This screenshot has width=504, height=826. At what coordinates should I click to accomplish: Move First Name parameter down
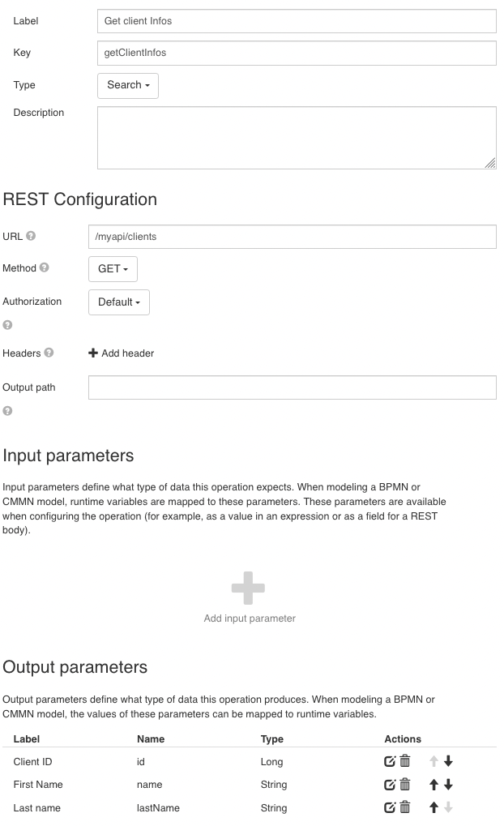[x=447, y=785]
